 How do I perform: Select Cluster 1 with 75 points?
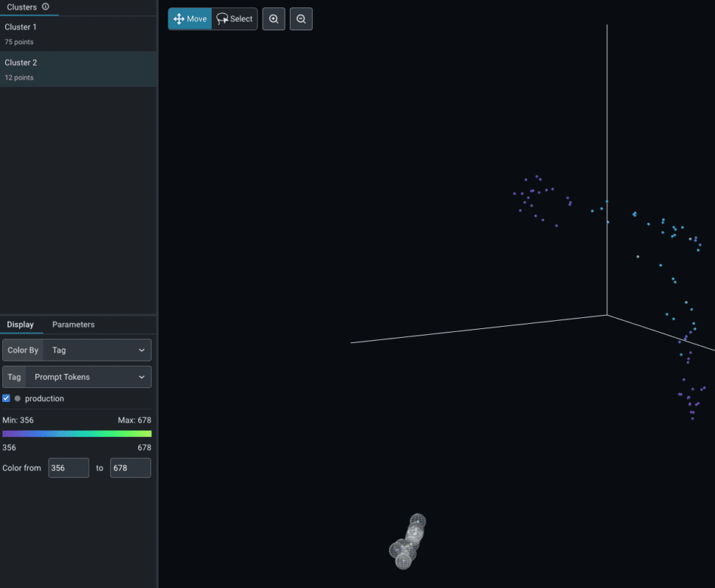78,34
